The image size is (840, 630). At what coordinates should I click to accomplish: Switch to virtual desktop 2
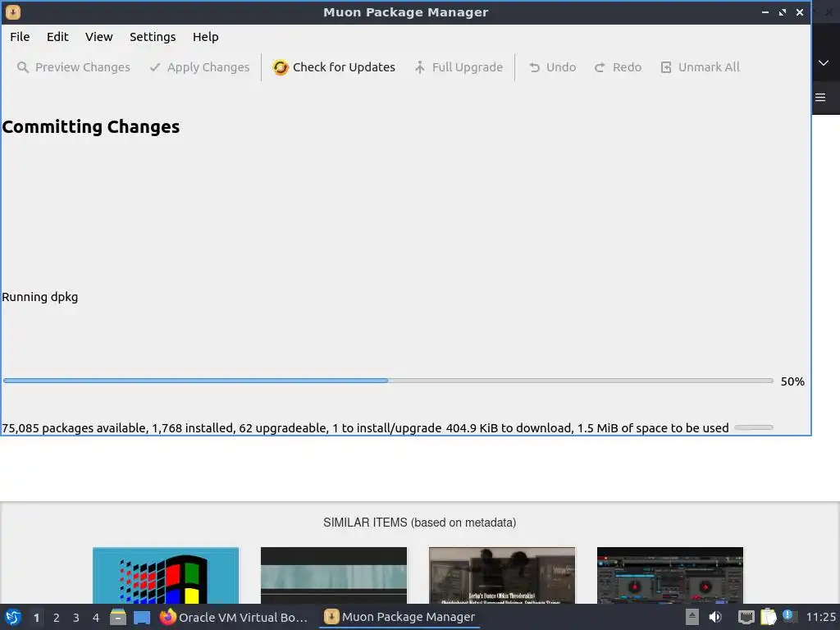[57, 618]
